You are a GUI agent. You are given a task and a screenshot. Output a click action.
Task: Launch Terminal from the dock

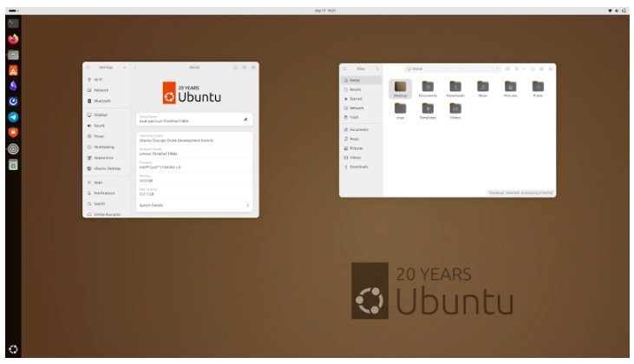pos(13,23)
